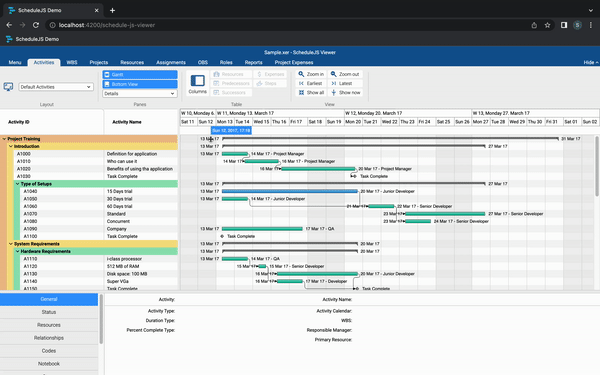Toggle the Bottom View pane option
The height and width of the screenshot is (375, 600).
coord(140,84)
